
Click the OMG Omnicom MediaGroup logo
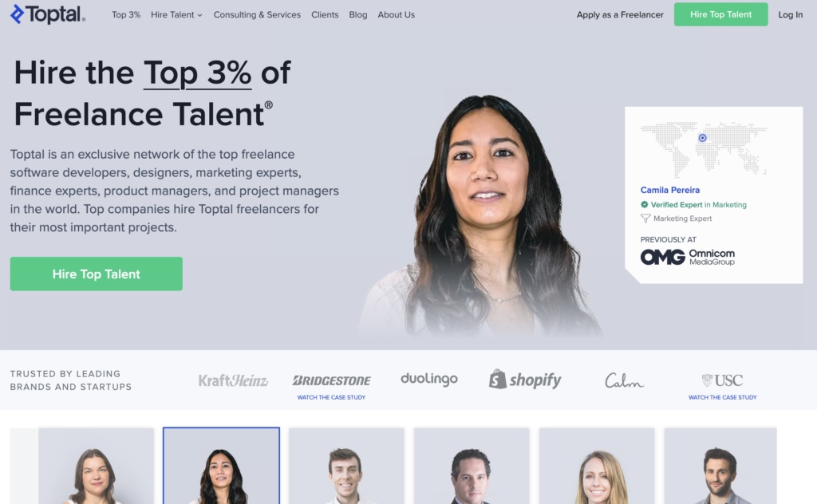click(x=687, y=257)
